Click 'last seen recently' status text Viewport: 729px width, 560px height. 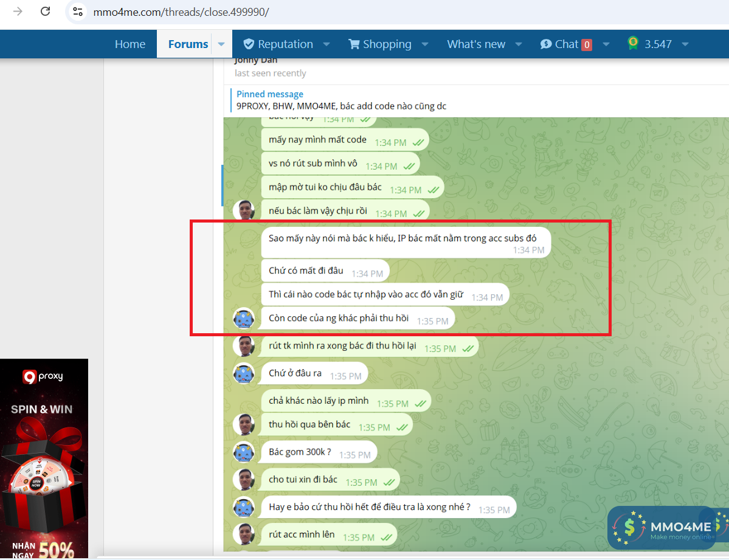point(270,73)
